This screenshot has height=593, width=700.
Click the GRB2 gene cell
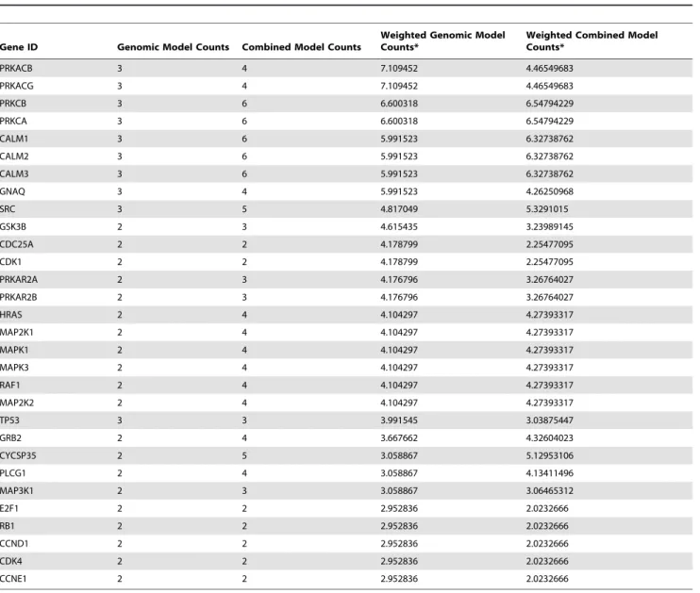click(x=10, y=438)
